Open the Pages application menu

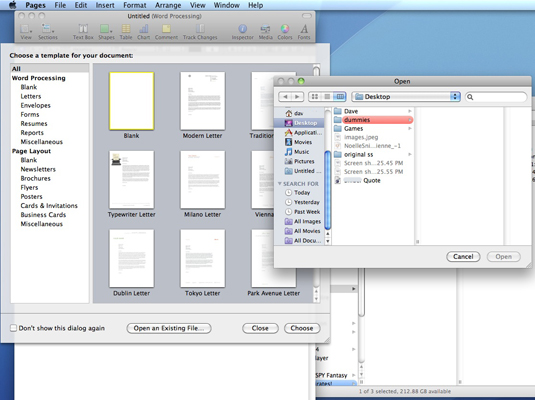click(x=35, y=5)
